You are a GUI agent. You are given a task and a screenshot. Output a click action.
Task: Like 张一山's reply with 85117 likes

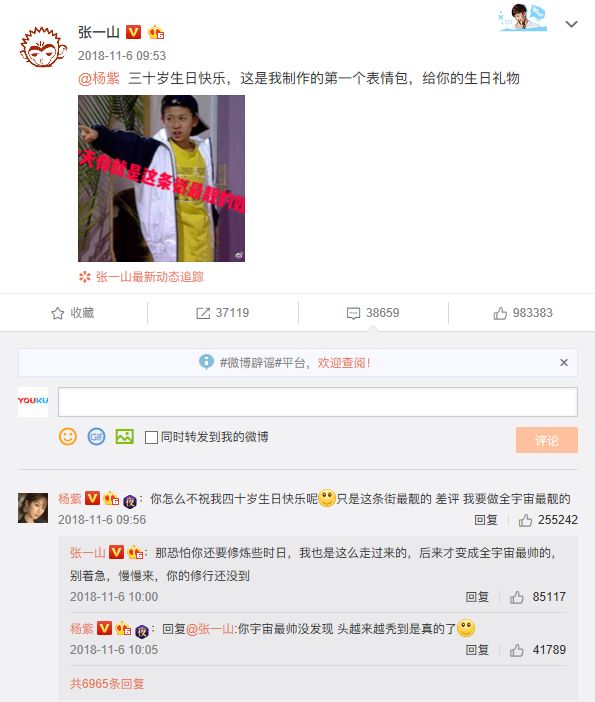pos(517,597)
